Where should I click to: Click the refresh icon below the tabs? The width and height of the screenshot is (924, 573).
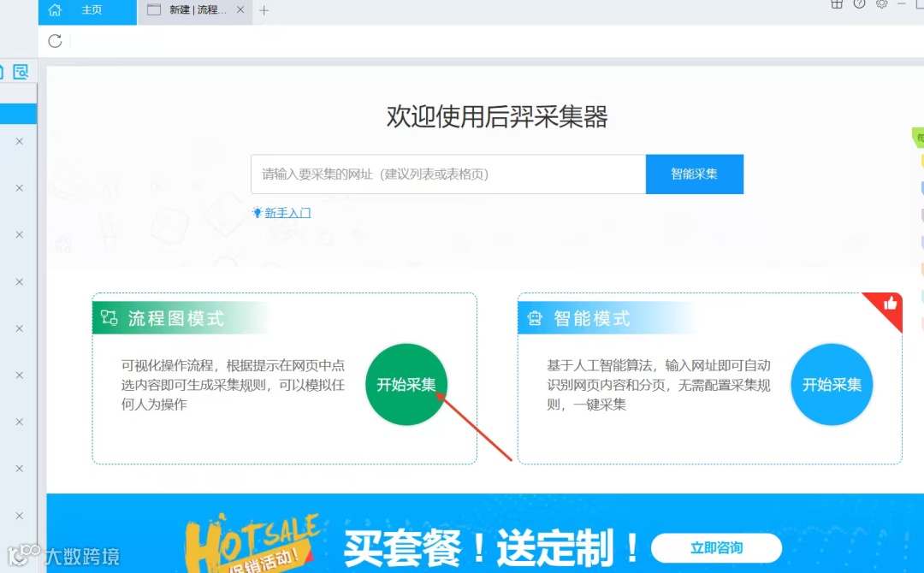coord(55,41)
